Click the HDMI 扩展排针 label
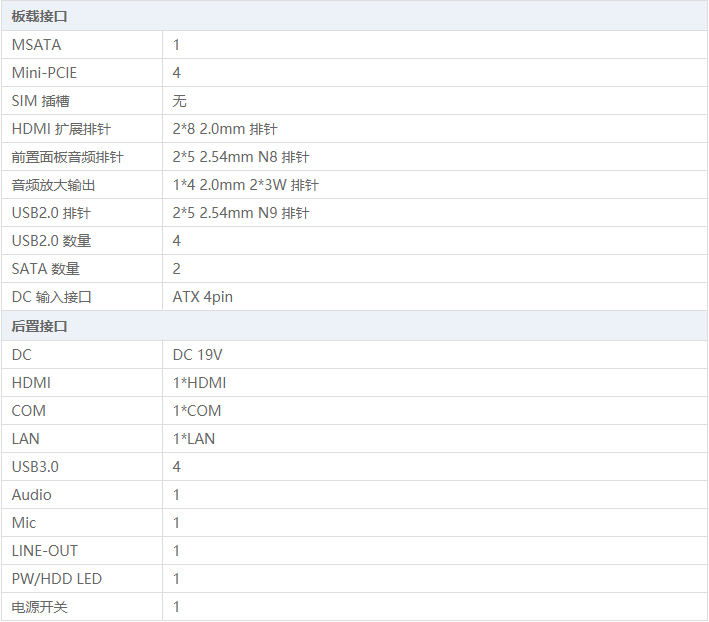 [61, 129]
